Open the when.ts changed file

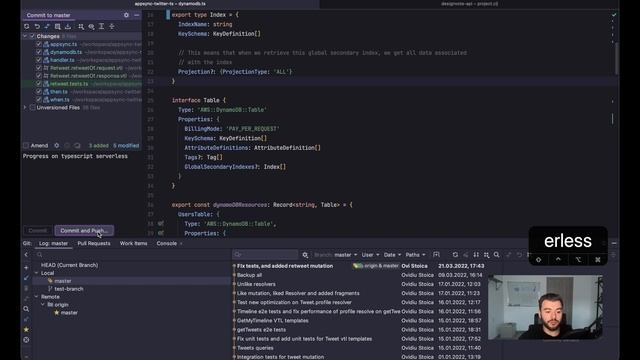(60, 100)
